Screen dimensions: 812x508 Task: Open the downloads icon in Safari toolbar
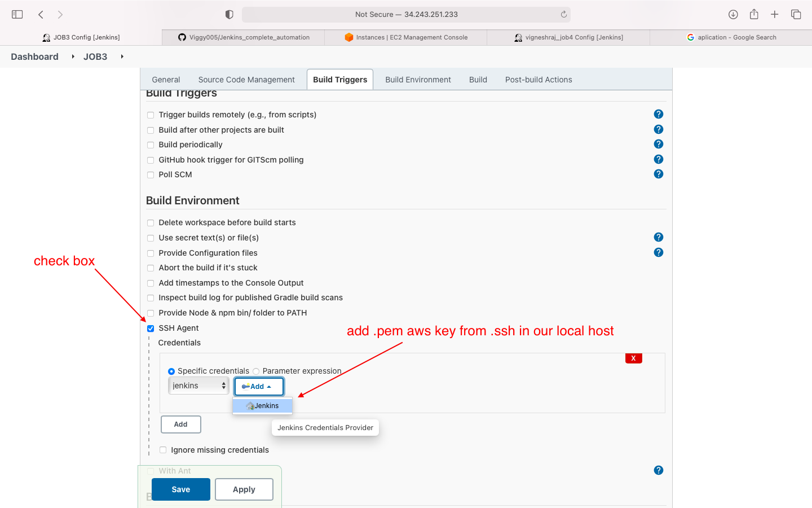[x=733, y=15]
